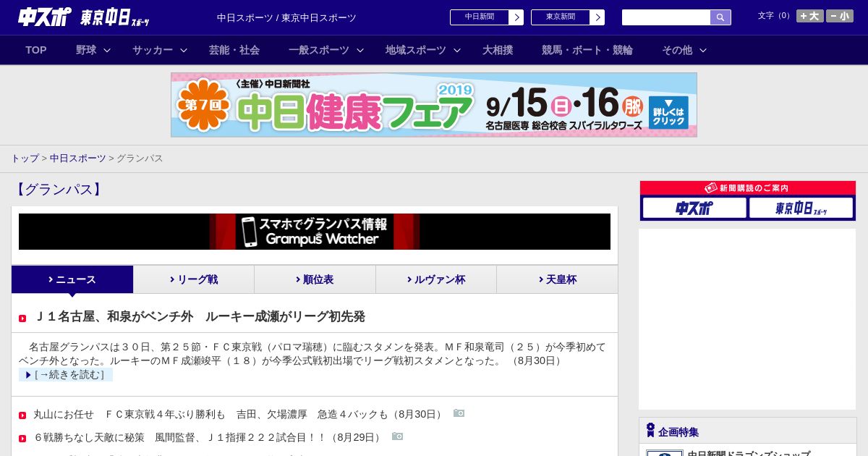The image size is (868, 456).
Task: Click →続きを読む link
Action: 66,374
